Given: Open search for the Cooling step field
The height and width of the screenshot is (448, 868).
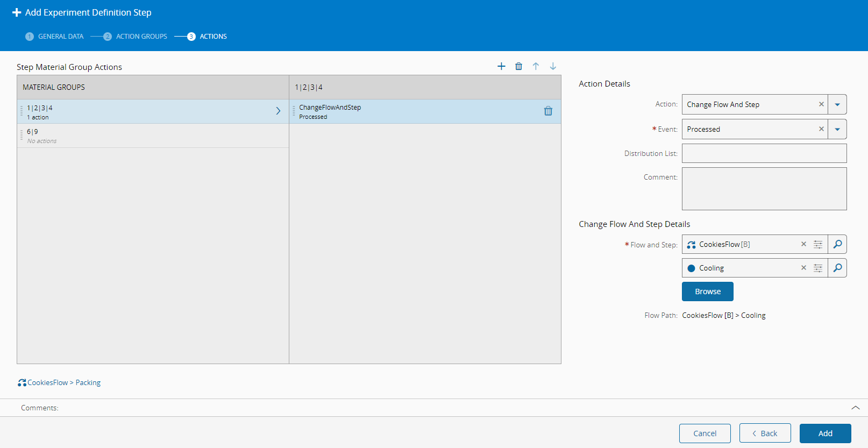Looking at the screenshot, I should [x=837, y=268].
